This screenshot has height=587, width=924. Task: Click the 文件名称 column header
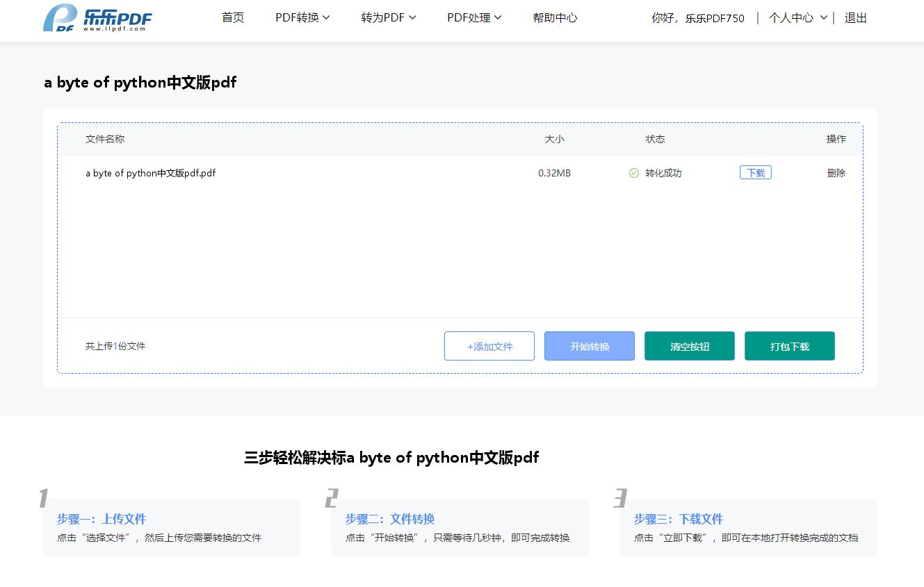tap(105, 139)
